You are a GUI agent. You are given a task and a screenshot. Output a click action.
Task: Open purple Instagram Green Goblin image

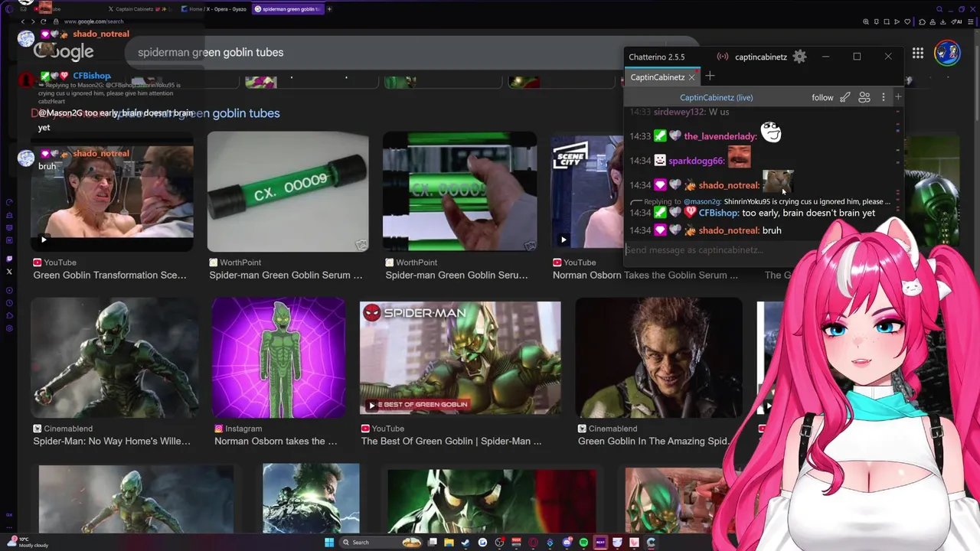point(279,357)
